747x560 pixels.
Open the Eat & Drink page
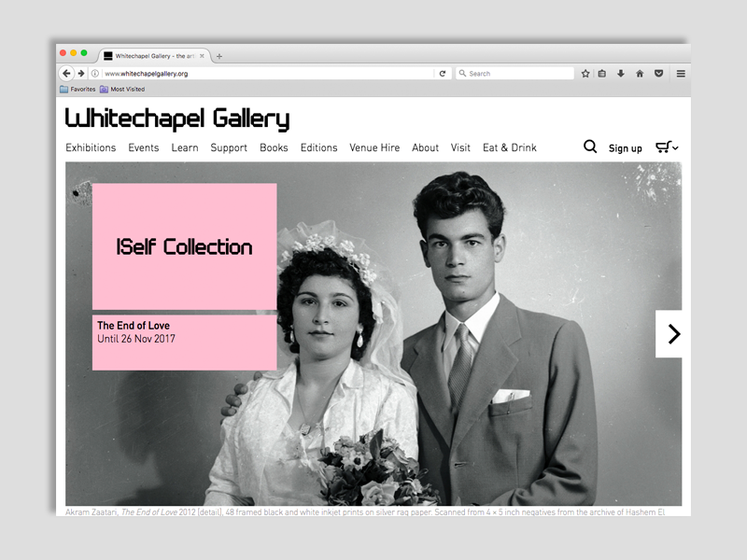tap(510, 147)
